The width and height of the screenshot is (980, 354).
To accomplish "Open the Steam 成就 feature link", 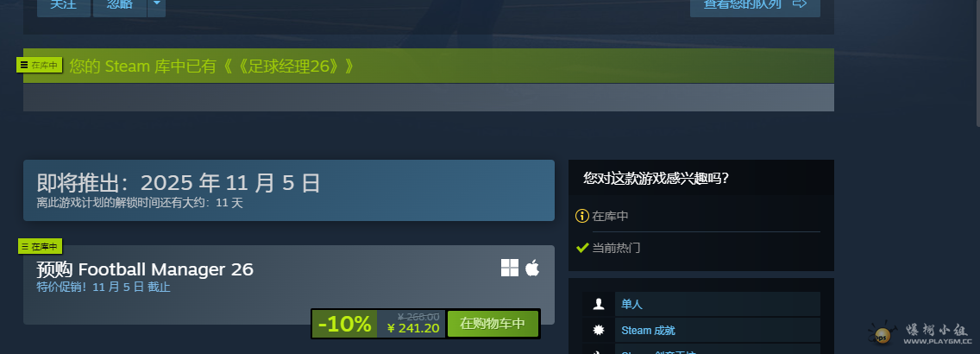I will (648, 330).
